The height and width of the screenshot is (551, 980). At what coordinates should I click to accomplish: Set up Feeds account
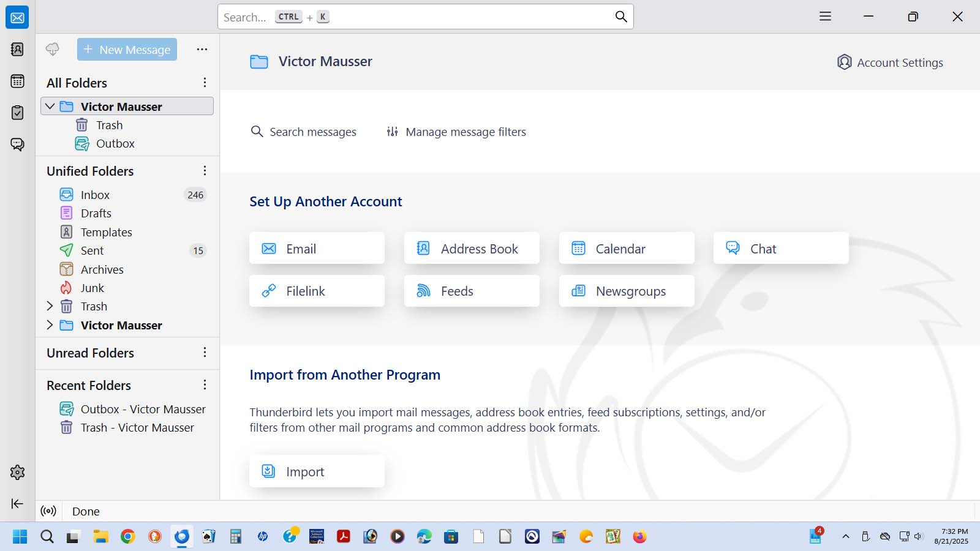[472, 291]
